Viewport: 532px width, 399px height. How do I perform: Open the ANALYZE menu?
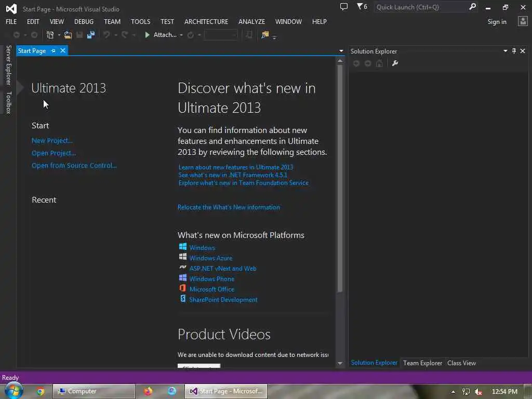(252, 21)
